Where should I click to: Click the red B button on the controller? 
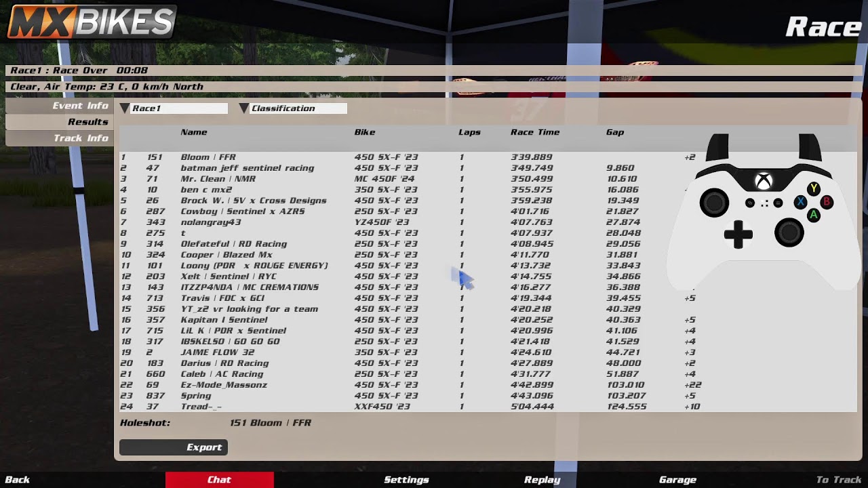pos(827,202)
